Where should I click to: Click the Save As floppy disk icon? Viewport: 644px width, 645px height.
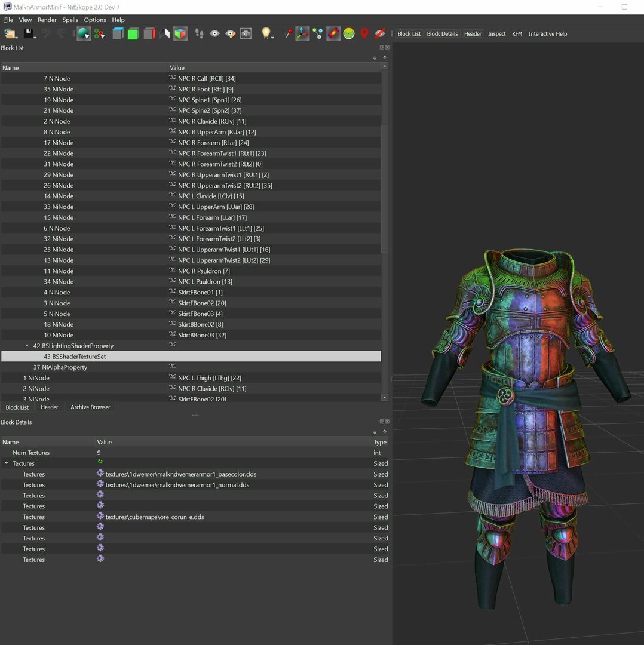(x=29, y=33)
